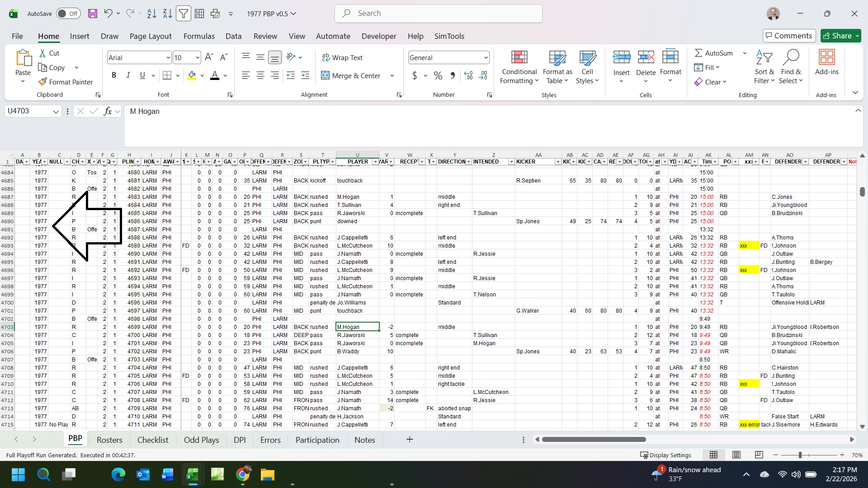Open Conditional Formatting menu
Viewport: 868px width, 488px height.
click(x=519, y=68)
